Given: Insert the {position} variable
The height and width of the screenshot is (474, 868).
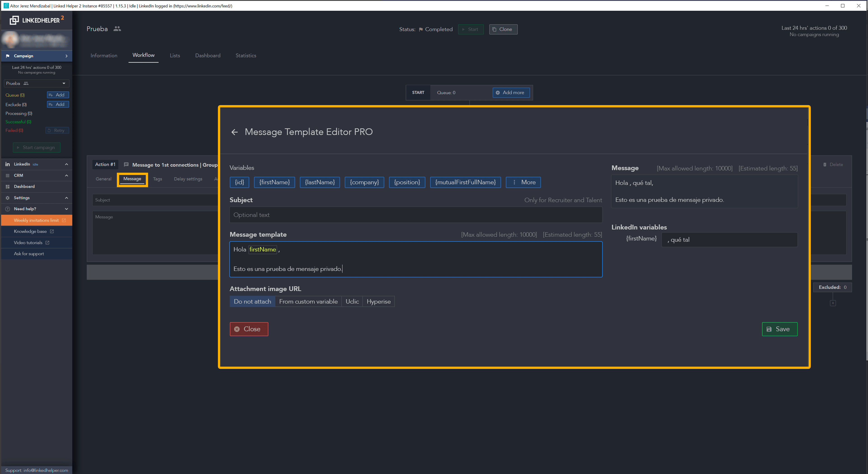Looking at the screenshot, I should click(407, 182).
